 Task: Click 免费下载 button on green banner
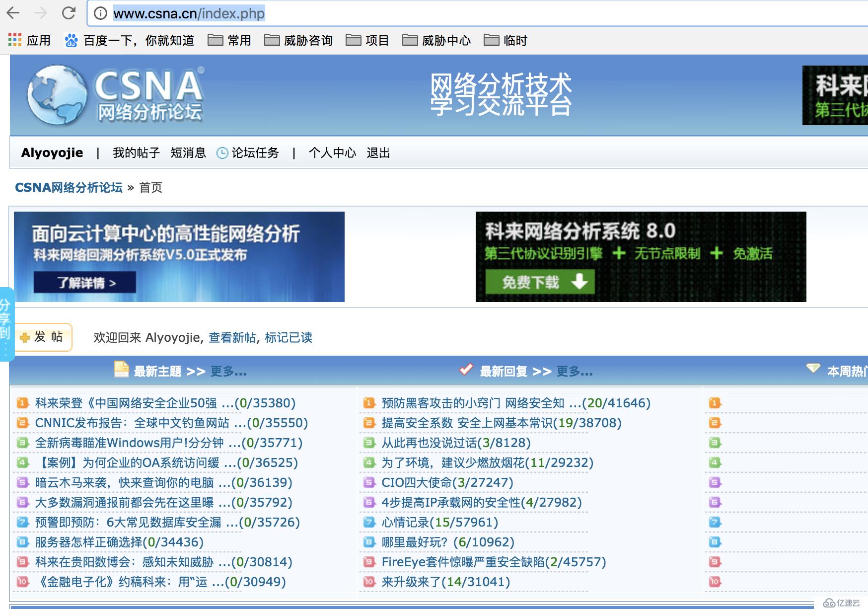point(540,282)
